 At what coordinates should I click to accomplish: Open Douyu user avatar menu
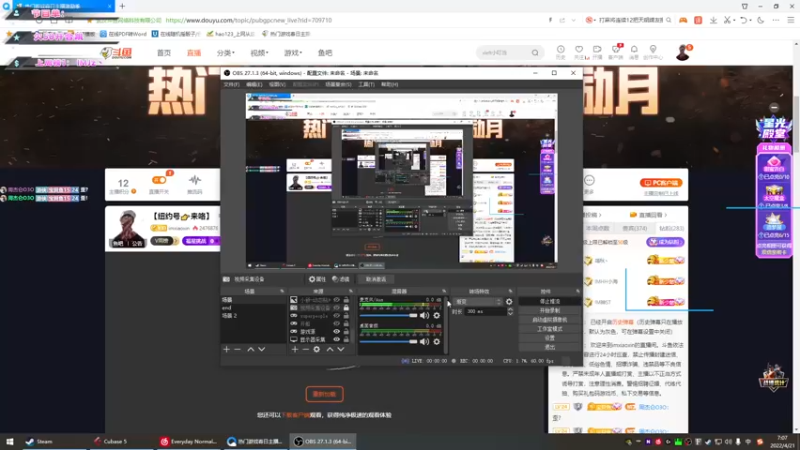coord(683,52)
